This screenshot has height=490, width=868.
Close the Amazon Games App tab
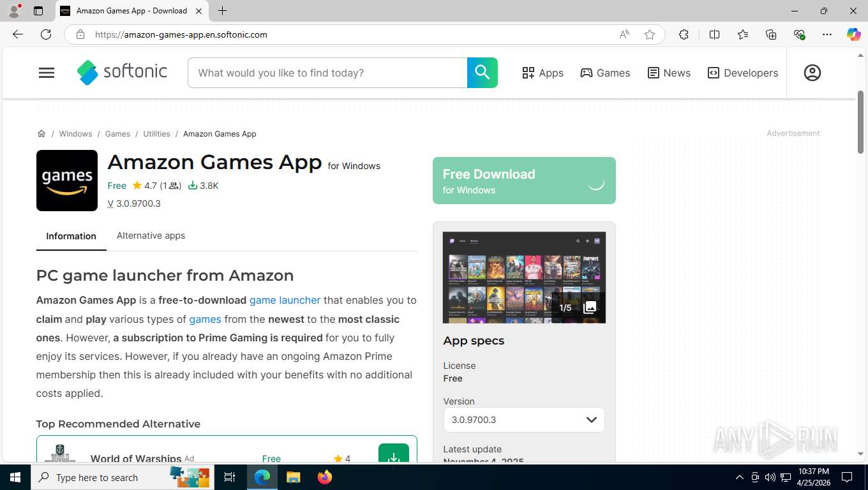[x=198, y=11]
